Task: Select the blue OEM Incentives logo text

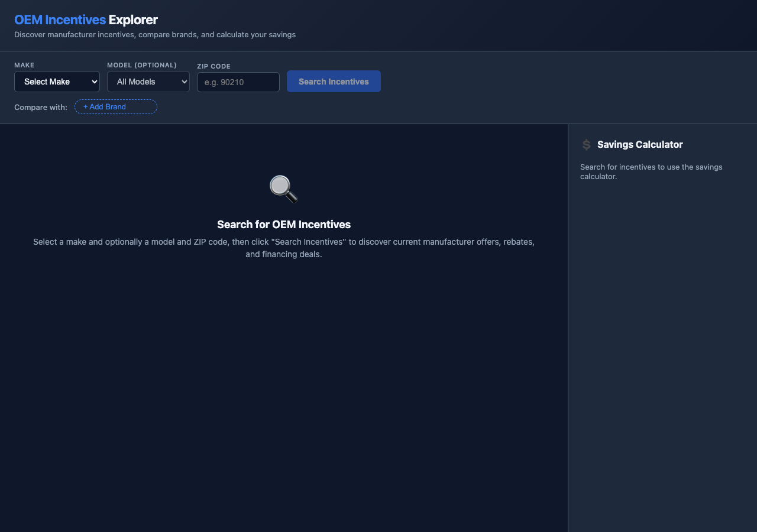Action: [61, 20]
